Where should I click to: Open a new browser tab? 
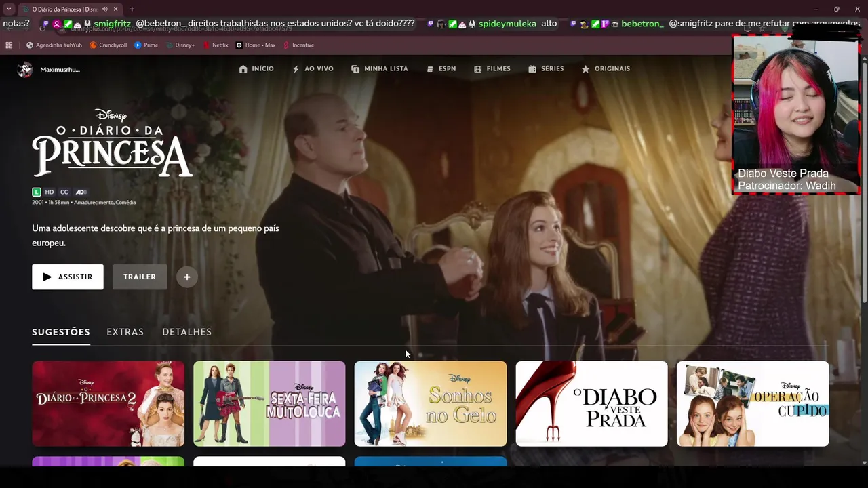(132, 9)
